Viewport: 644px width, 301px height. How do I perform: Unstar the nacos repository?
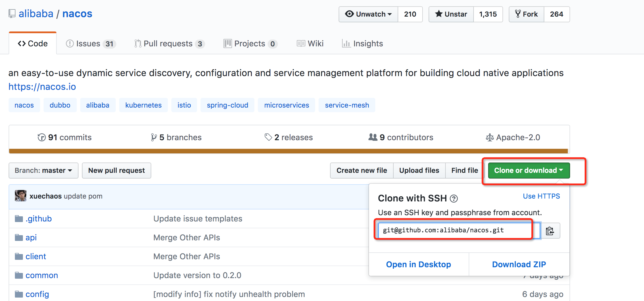(451, 14)
